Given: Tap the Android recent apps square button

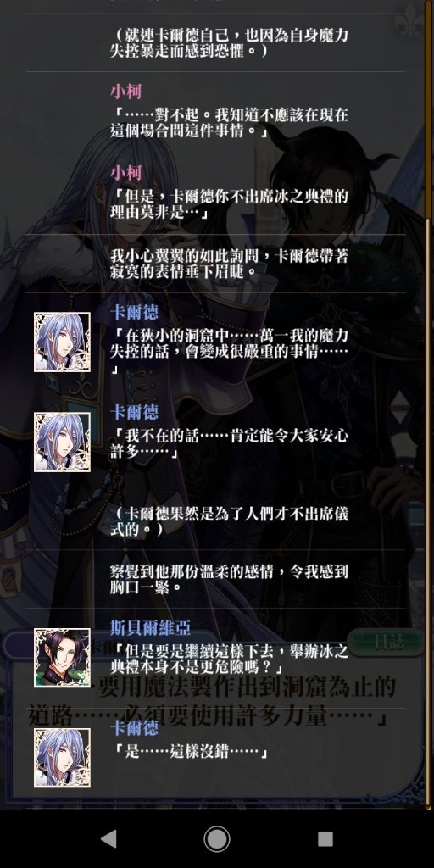Looking at the screenshot, I should (x=325, y=838).
